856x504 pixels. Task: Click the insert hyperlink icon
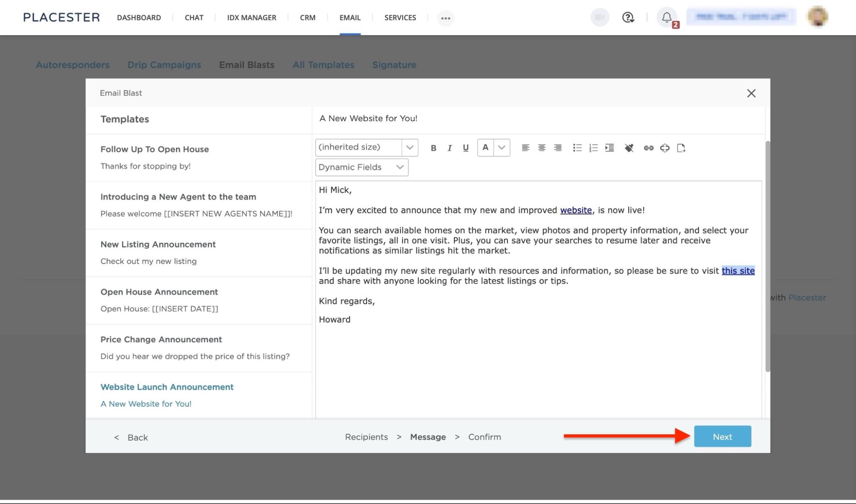pos(648,148)
